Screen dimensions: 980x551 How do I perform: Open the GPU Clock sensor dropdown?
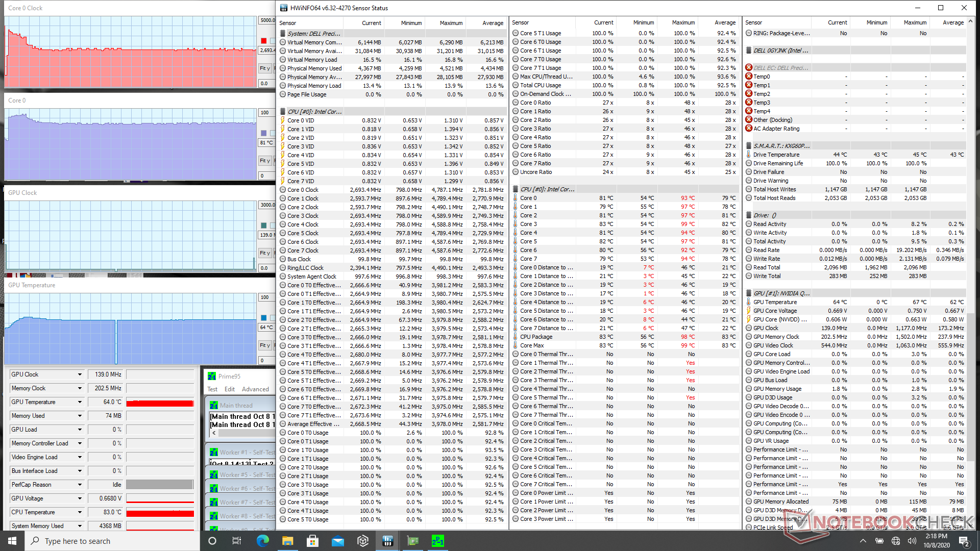pyautogui.click(x=80, y=374)
